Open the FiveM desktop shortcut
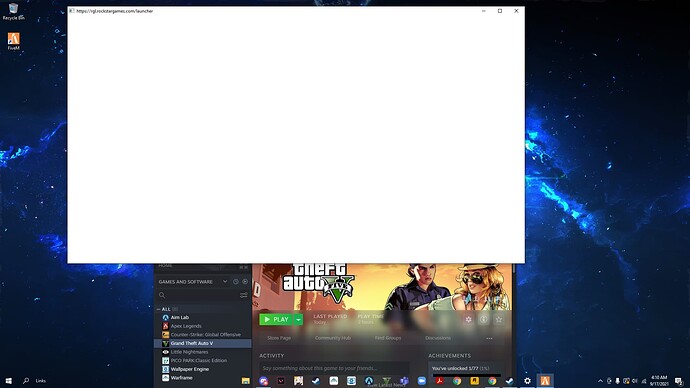 pyautogui.click(x=14, y=41)
